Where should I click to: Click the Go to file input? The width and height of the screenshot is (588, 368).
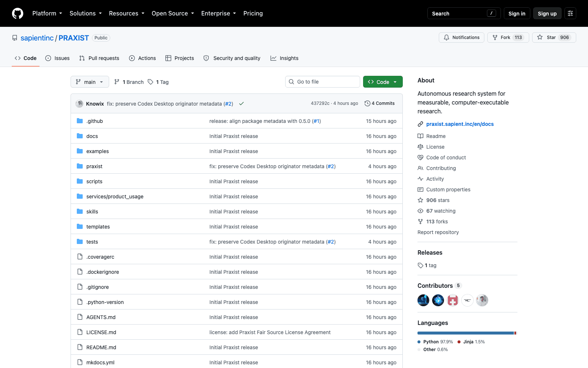point(323,82)
